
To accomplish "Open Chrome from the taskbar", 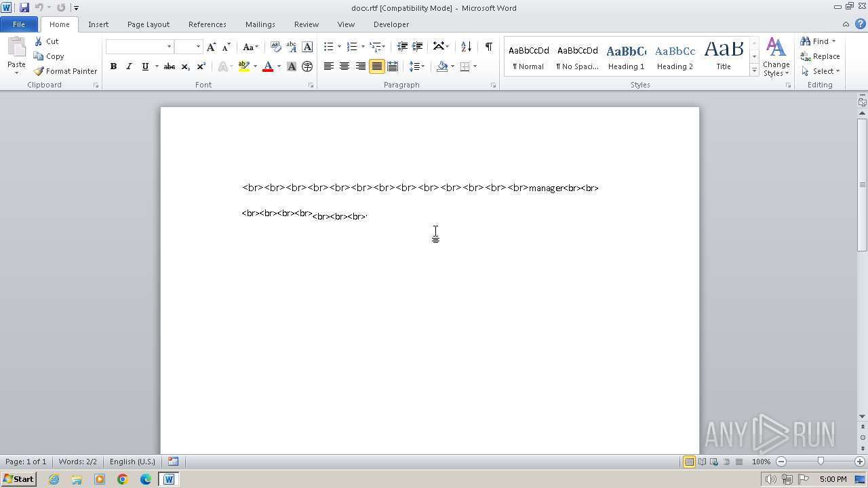I will (123, 479).
